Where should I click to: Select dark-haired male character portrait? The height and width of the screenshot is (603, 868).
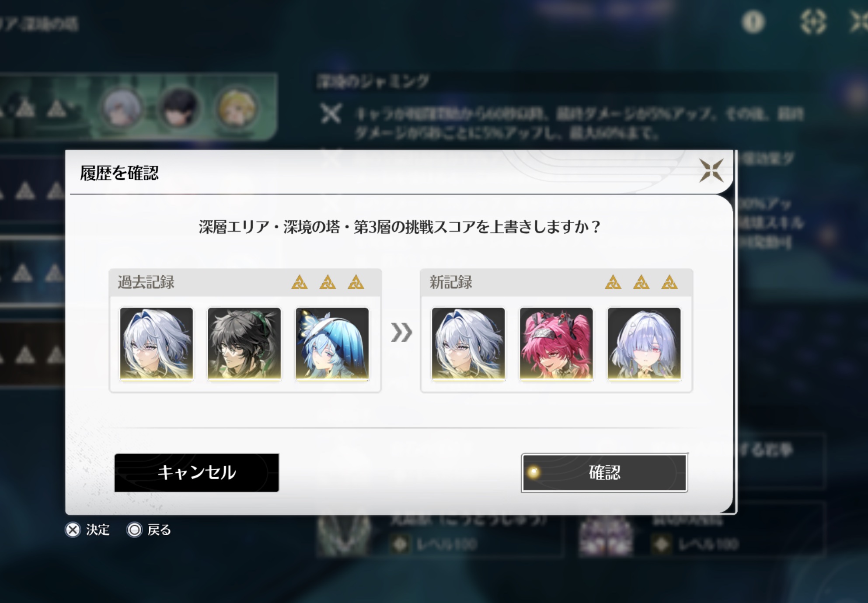(x=244, y=344)
